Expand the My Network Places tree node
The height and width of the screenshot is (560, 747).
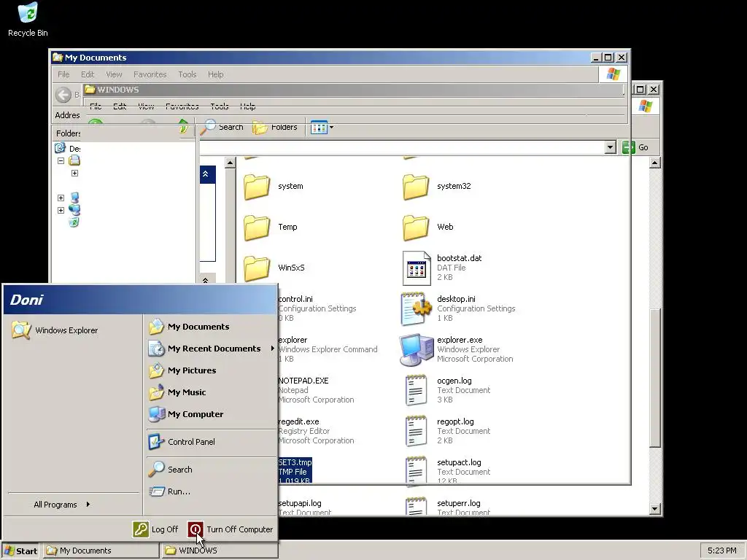61,210
